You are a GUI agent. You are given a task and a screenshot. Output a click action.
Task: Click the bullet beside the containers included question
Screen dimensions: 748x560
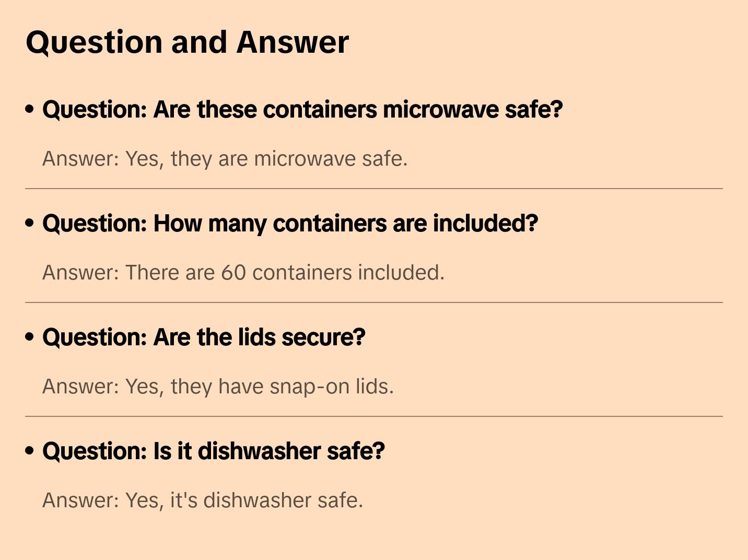[x=30, y=223]
